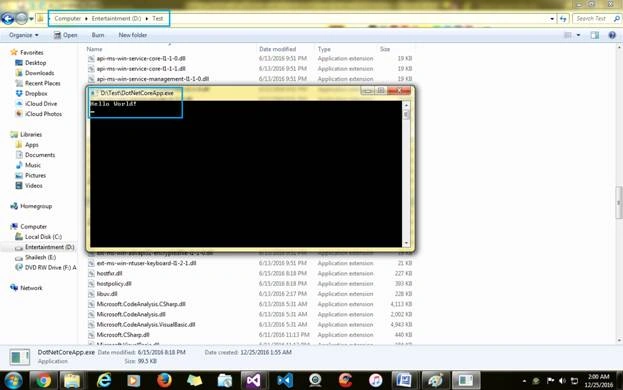
Task: Click the Open toolbar button
Action: coord(66,35)
